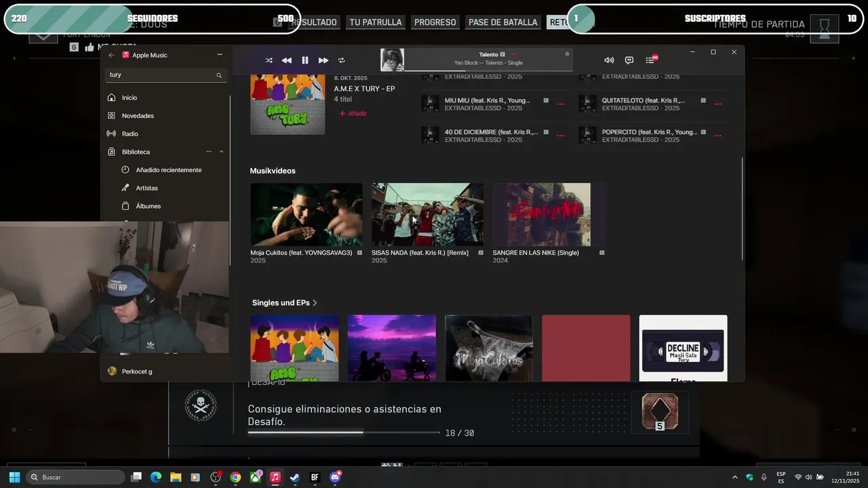Toggle repeat mode

click(x=342, y=60)
